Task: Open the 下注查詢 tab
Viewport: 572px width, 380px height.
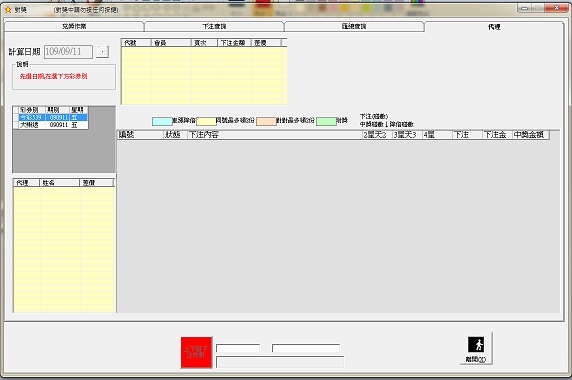Action: (x=214, y=26)
